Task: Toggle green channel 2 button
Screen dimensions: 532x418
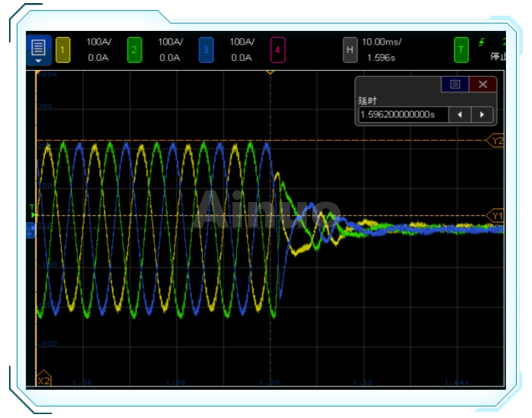Action: (134, 51)
